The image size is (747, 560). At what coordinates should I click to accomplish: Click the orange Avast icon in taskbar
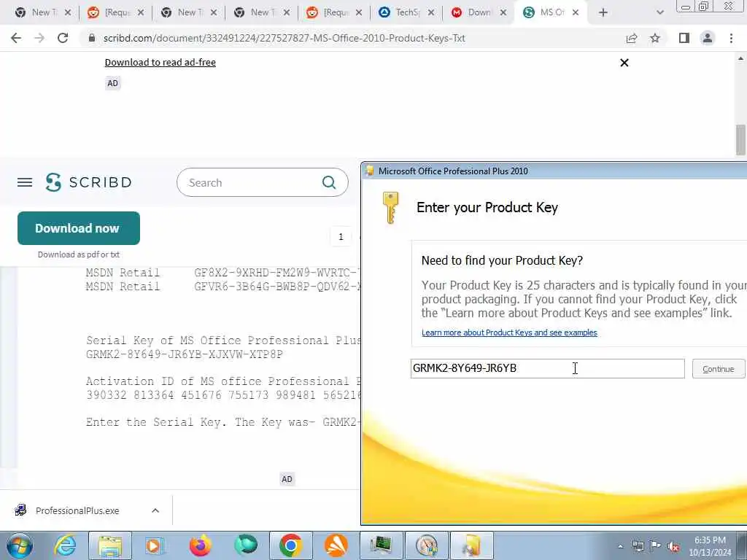[x=336, y=545]
